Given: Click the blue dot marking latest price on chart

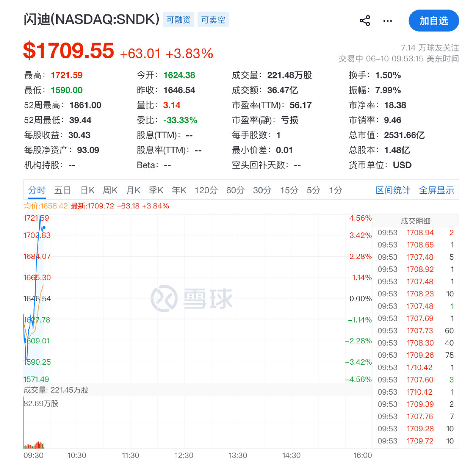Looking at the screenshot, I should [x=44, y=228].
